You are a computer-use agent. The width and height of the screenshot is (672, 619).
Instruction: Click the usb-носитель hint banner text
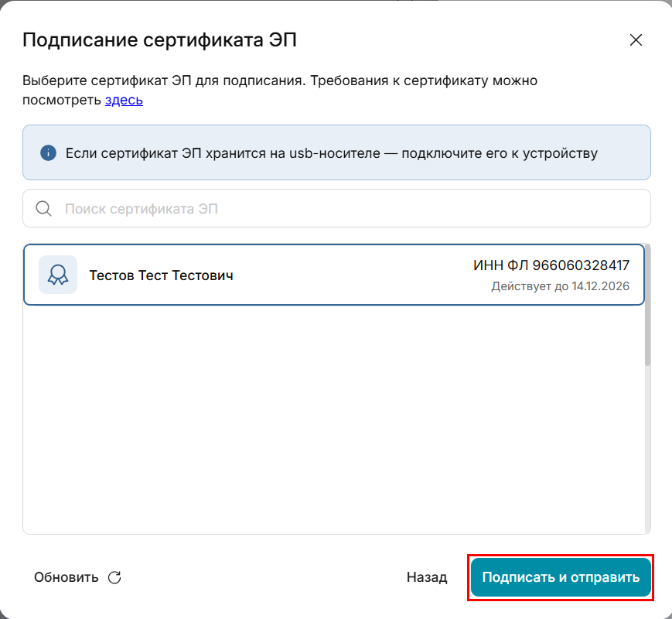coord(331,152)
